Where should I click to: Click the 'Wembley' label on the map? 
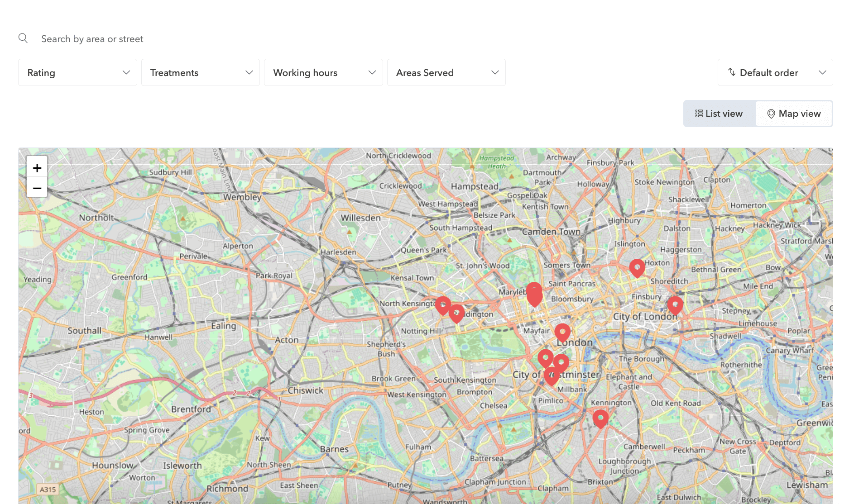click(x=242, y=197)
